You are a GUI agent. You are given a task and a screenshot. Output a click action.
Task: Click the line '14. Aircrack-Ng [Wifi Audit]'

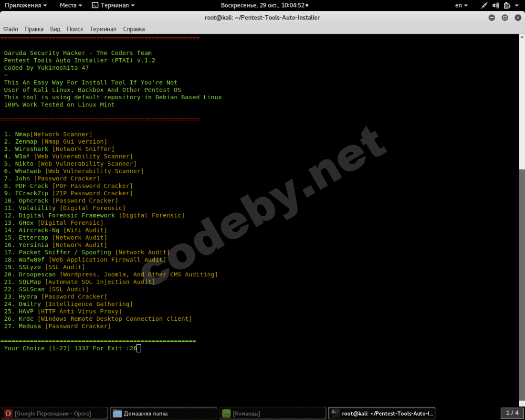55,230
